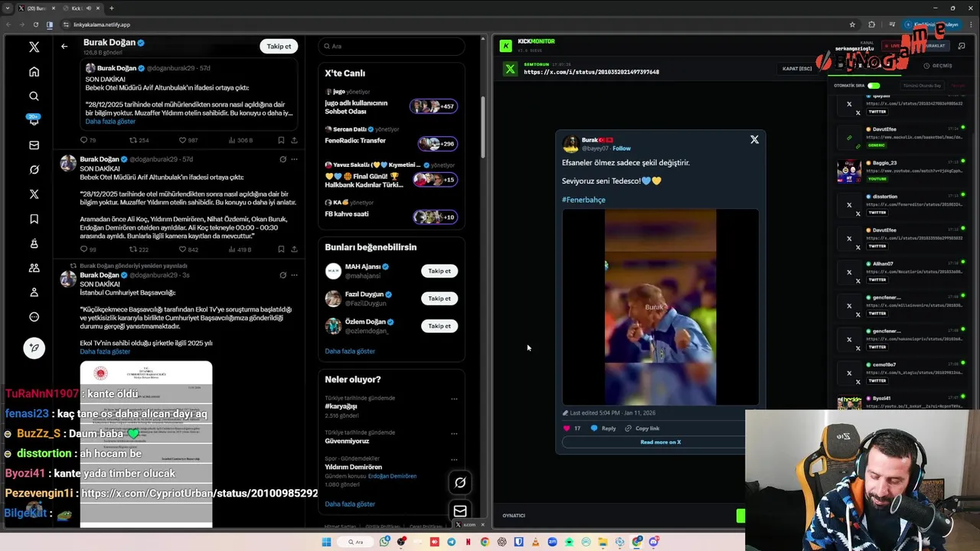This screenshot has height=551, width=980.
Task: Click the Windows Start button
Action: tap(326, 542)
